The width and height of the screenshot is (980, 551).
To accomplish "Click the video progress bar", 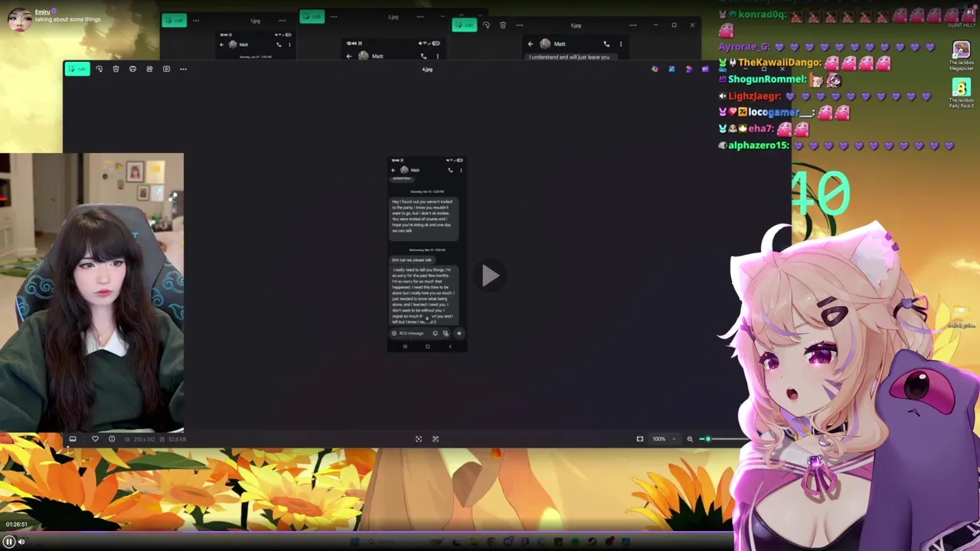I will (367, 532).
